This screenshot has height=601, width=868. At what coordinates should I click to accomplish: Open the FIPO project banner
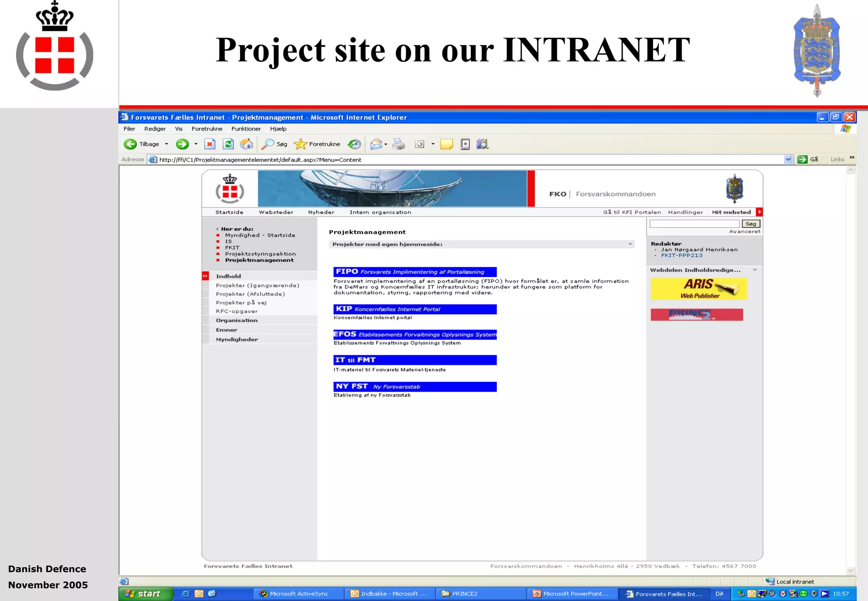pyautogui.click(x=415, y=272)
